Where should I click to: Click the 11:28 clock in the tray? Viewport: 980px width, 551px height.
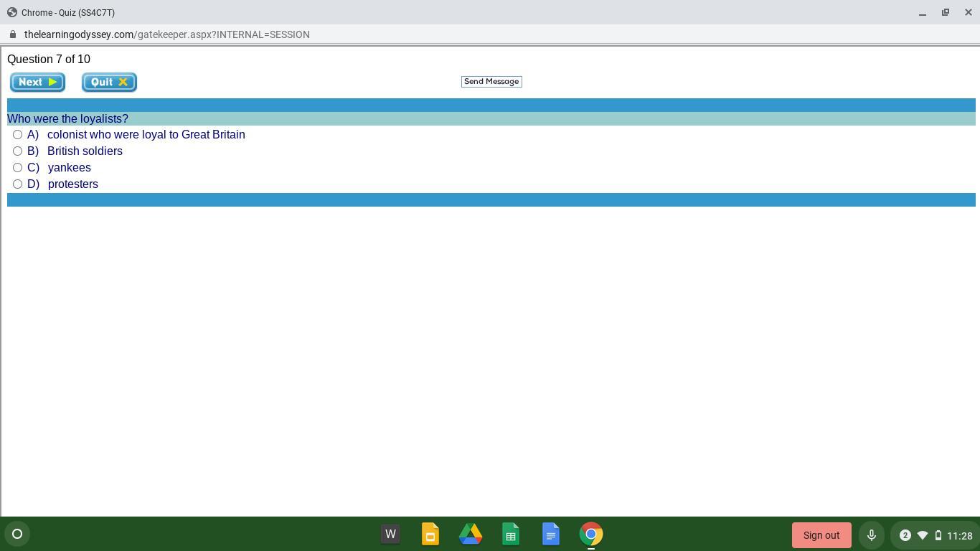[x=960, y=535]
